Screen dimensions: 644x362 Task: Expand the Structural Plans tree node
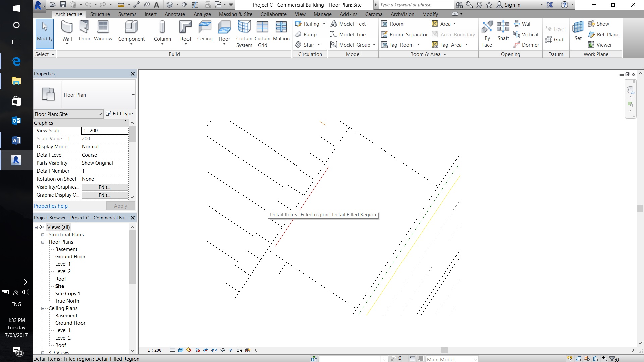[x=43, y=235]
